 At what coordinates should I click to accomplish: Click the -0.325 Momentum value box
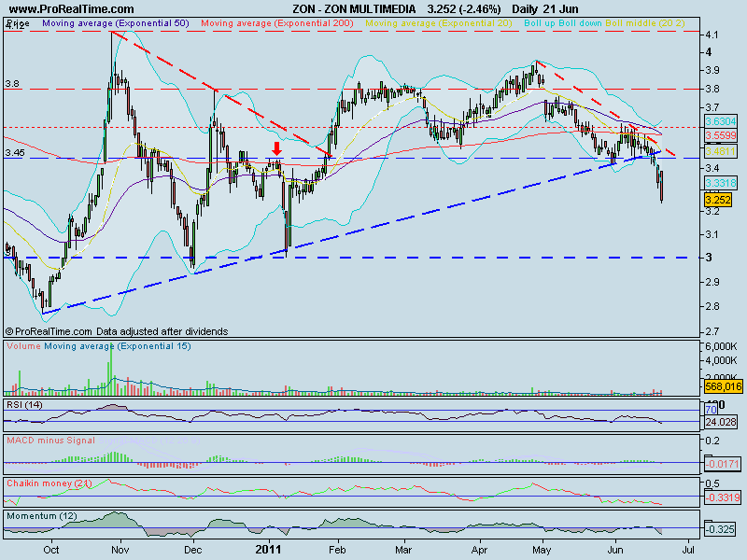click(721, 529)
